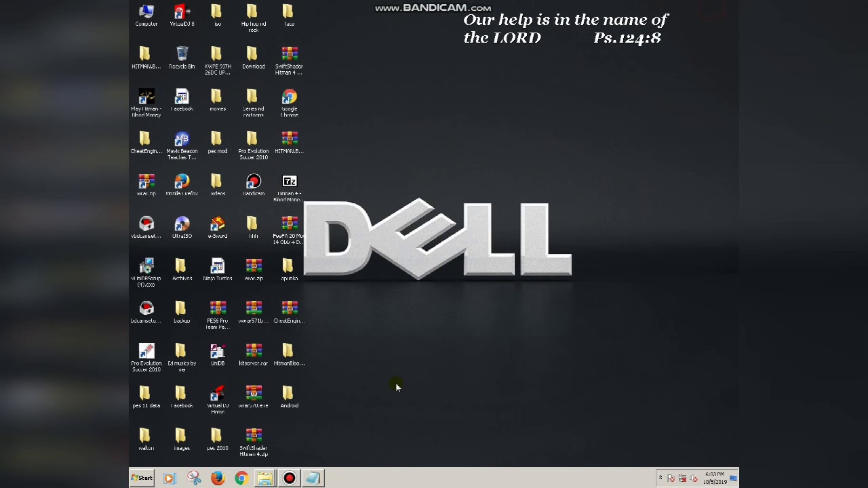Select the Download folder on desktop

point(254,58)
